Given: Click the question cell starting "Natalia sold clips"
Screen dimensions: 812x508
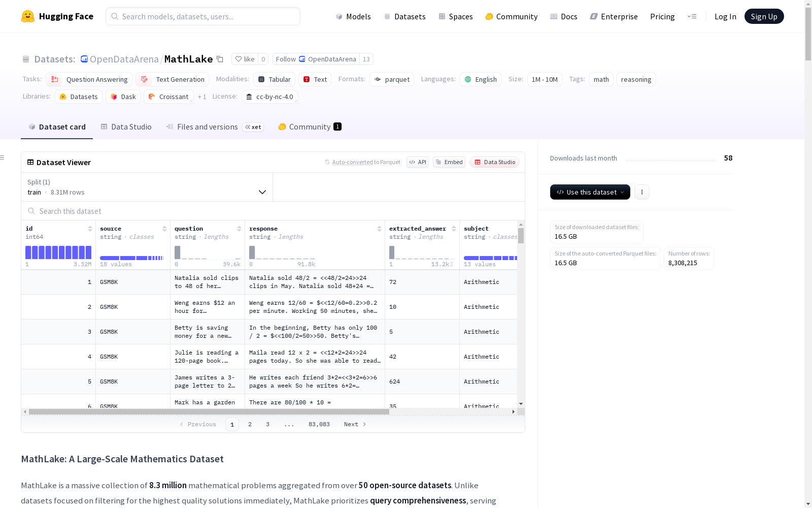Looking at the screenshot, I should pos(208,282).
